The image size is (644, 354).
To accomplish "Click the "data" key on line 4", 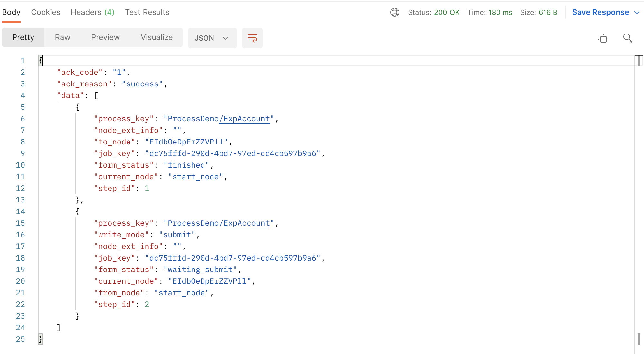I will pos(71,95).
